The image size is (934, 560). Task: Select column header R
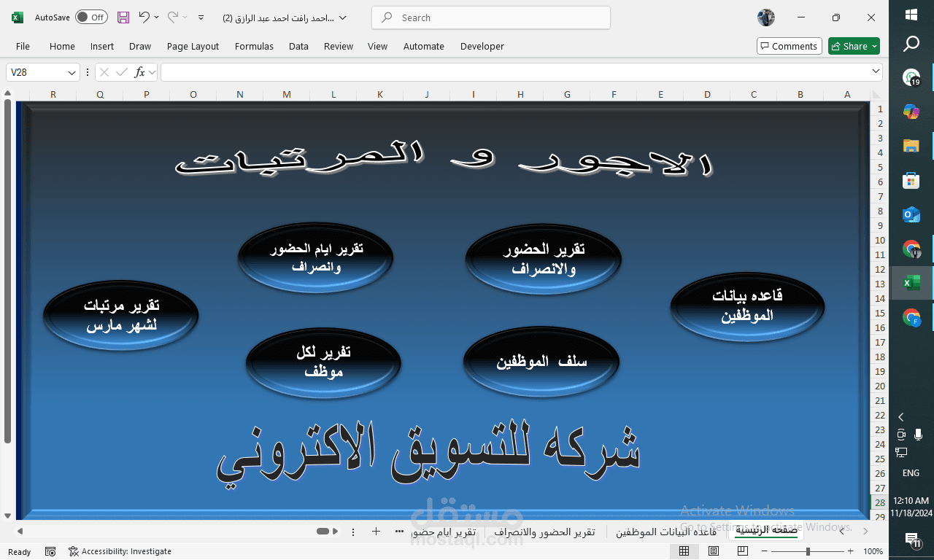pyautogui.click(x=53, y=94)
